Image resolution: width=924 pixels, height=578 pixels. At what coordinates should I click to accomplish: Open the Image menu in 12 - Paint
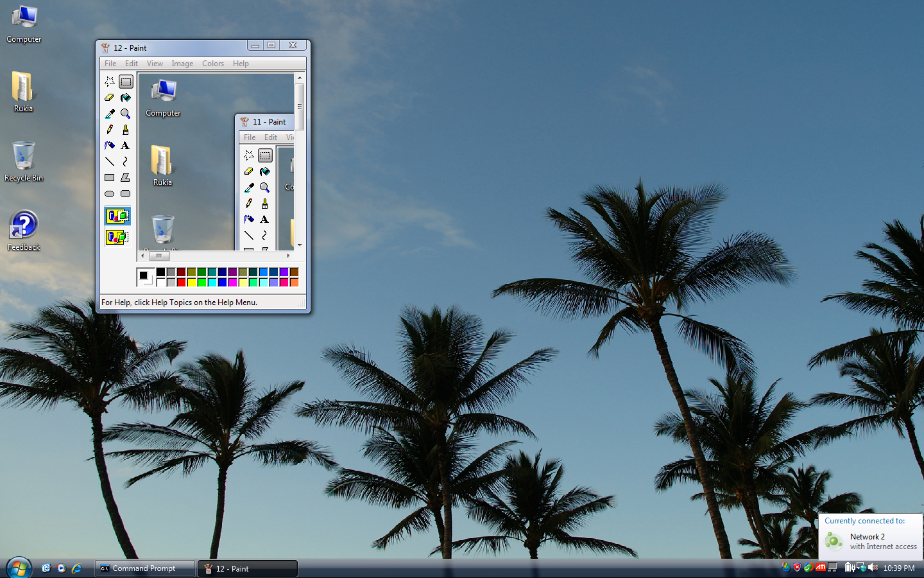click(182, 64)
